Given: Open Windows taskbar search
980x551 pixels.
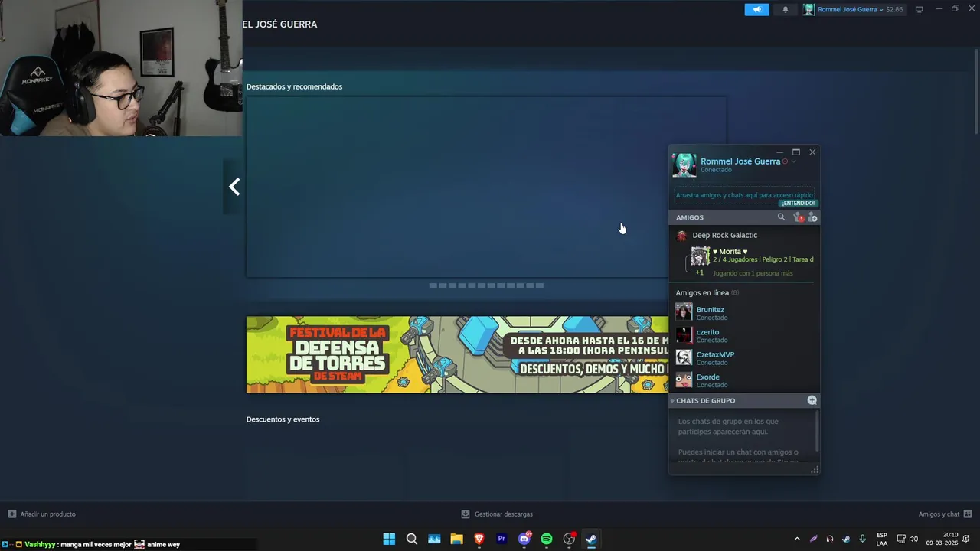Looking at the screenshot, I should (x=412, y=539).
